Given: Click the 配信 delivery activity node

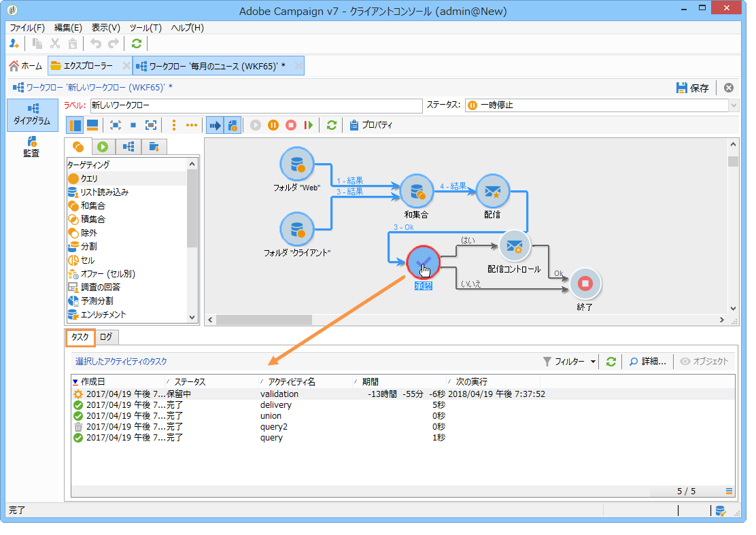Looking at the screenshot, I should 493,192.
